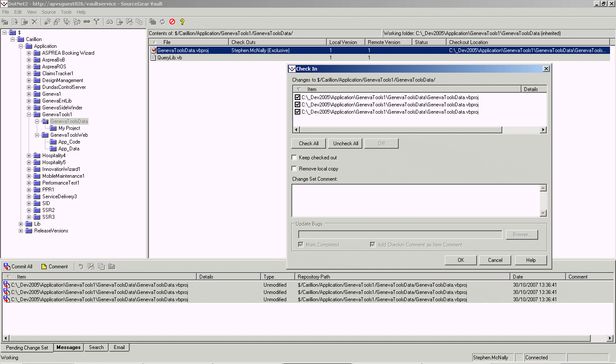Screen dimensions: 616x364
Task: Click the gray X delete toolbar icon
Action: [x=35, y=22]
